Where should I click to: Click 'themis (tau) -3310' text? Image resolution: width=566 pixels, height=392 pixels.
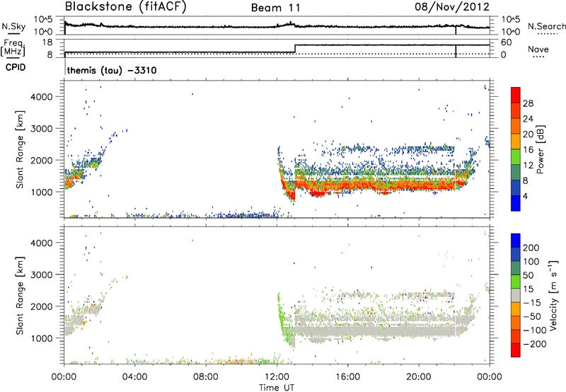[x=112, y=70]
